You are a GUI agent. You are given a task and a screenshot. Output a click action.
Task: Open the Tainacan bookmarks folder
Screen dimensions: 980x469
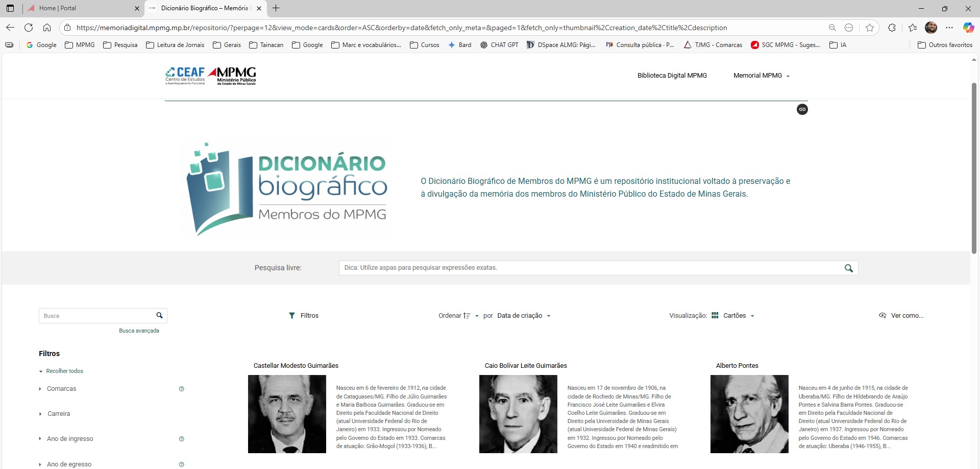(x=266, y=45)
